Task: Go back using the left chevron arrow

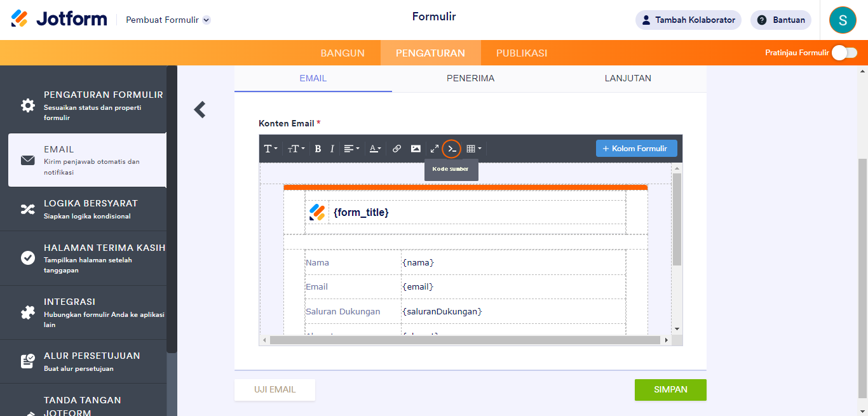Action: [x=200, y=110]
